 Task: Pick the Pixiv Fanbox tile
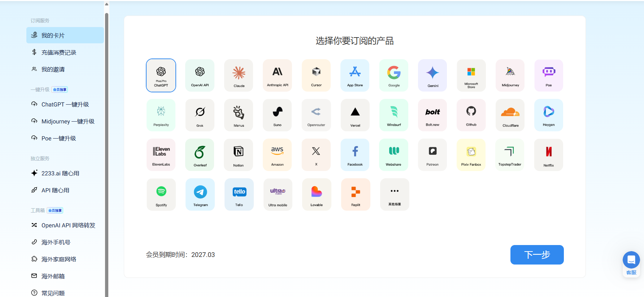[x=471, y=155]
